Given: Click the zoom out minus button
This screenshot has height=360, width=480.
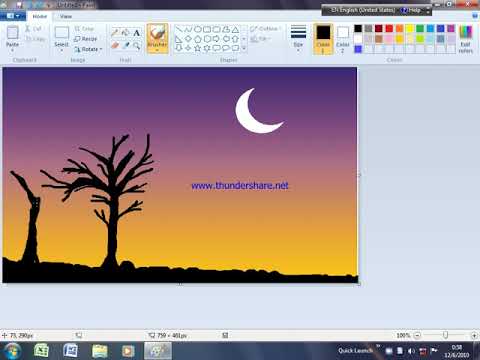Looking at the screenshot, I should [417, 335].
